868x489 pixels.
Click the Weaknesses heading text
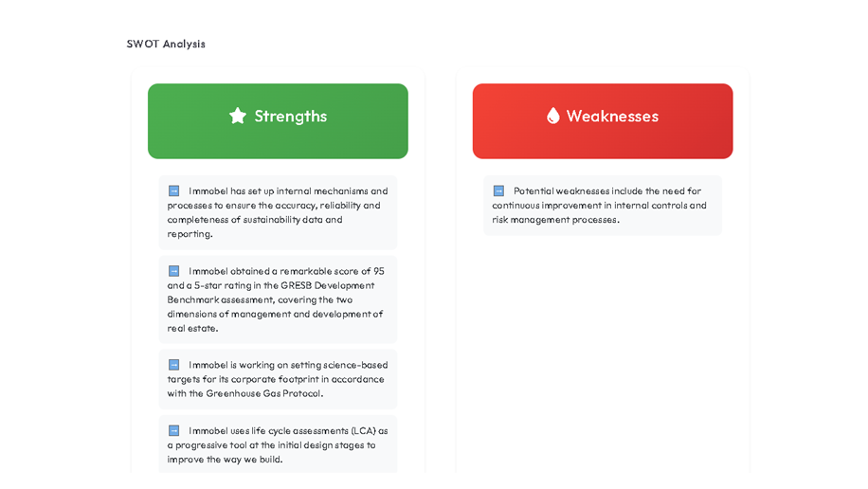click(x=612, y=116)
